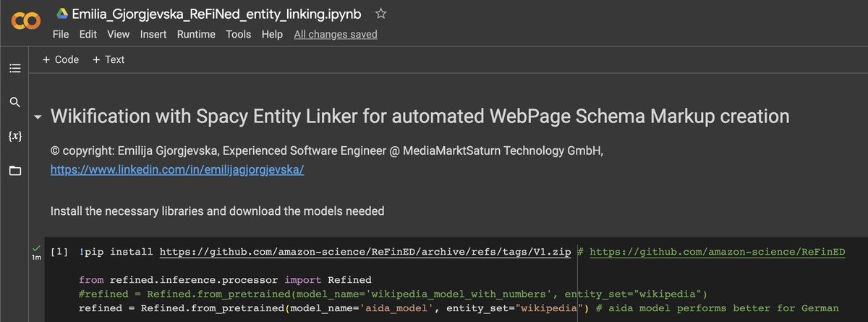The image size is (868, 322).
Task: Click the notebook title Emilia_Gjorgjevska_ReFiNed_entity_linking.ipynb
Action: coord(217,14)
